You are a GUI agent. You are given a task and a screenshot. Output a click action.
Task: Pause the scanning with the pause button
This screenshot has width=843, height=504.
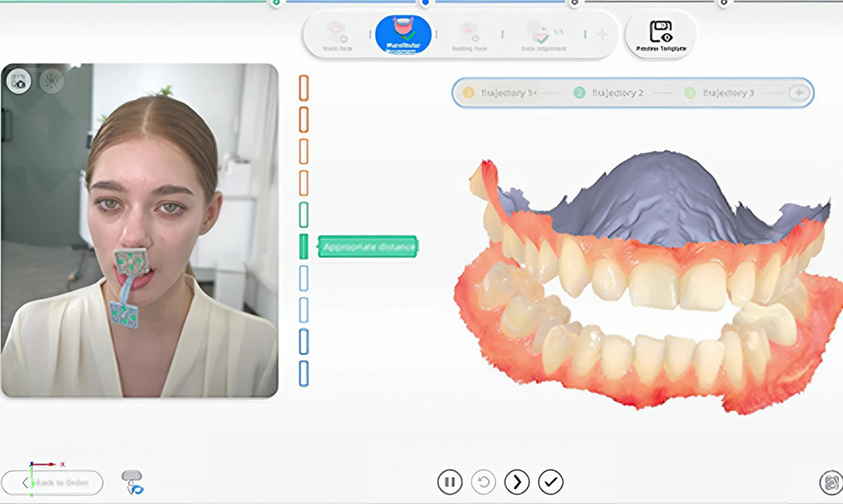tap(450, 482)
